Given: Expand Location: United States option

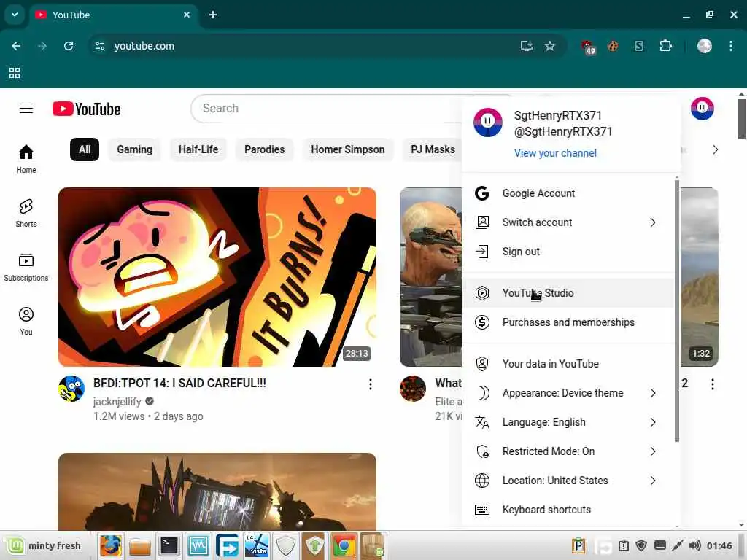Looking at the screenshot, I should 568,481.
